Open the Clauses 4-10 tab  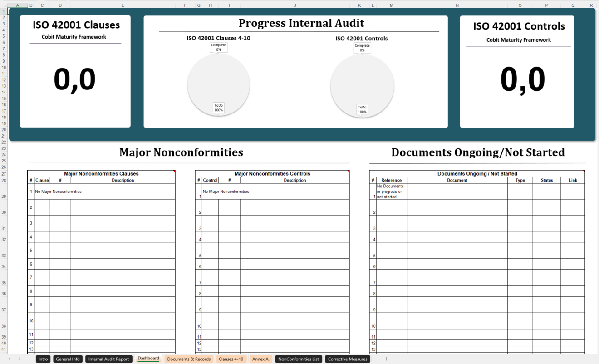(x=231, y=359)
